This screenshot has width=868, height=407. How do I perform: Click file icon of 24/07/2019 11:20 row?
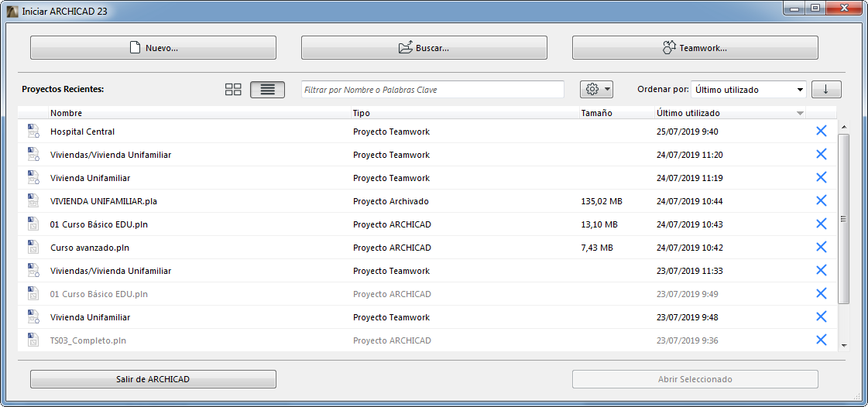33,154
